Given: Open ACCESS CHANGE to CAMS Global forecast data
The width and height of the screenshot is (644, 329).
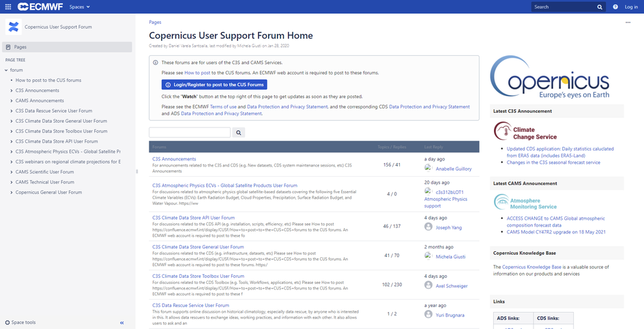Looking at the screenshot, I should pyautogui.click(x=556, y=222).
